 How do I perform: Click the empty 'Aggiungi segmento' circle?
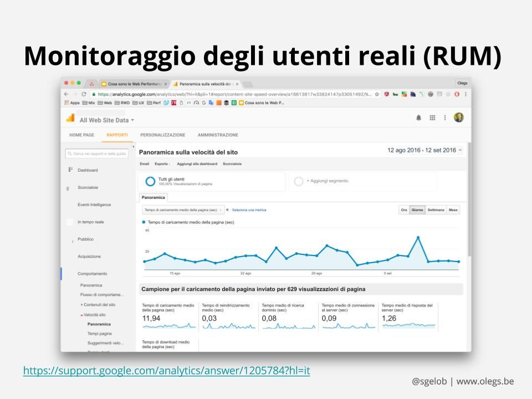(x=299, y=181)
